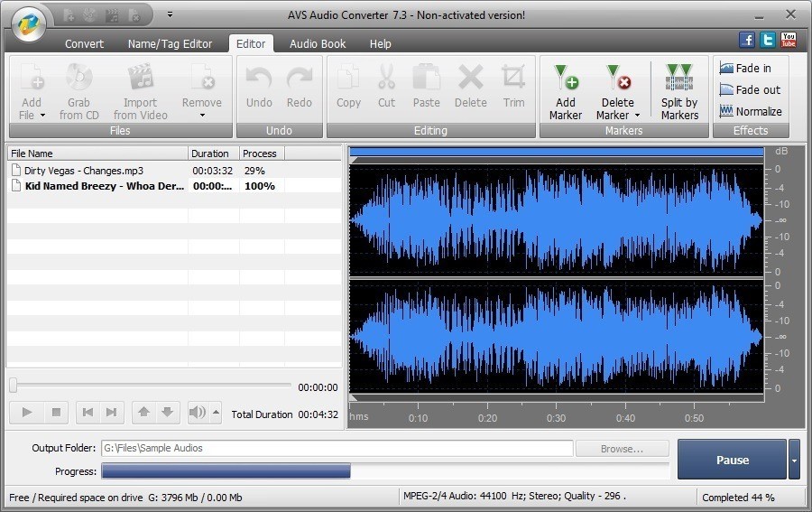Open the YouTube link icon
The image size is (812, 512).
tap(789, 40)
